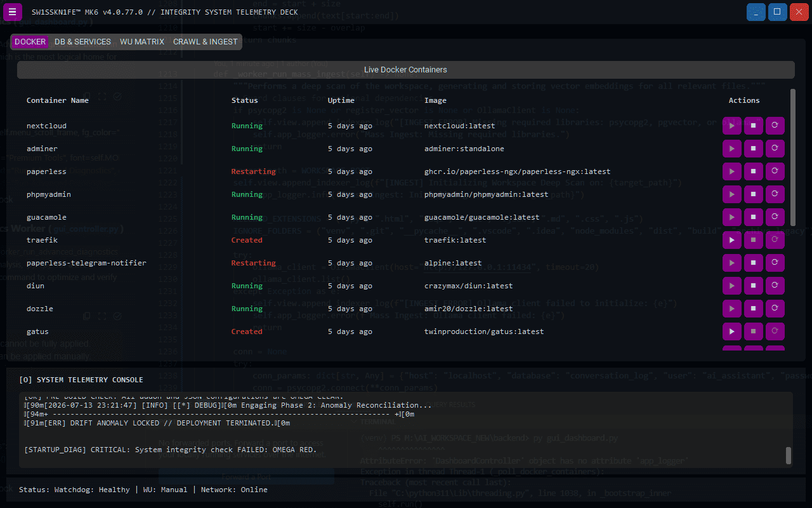This screenshot has height=508, width=812.
Task: Restart the phpmyadmin container
Action: 775,194
